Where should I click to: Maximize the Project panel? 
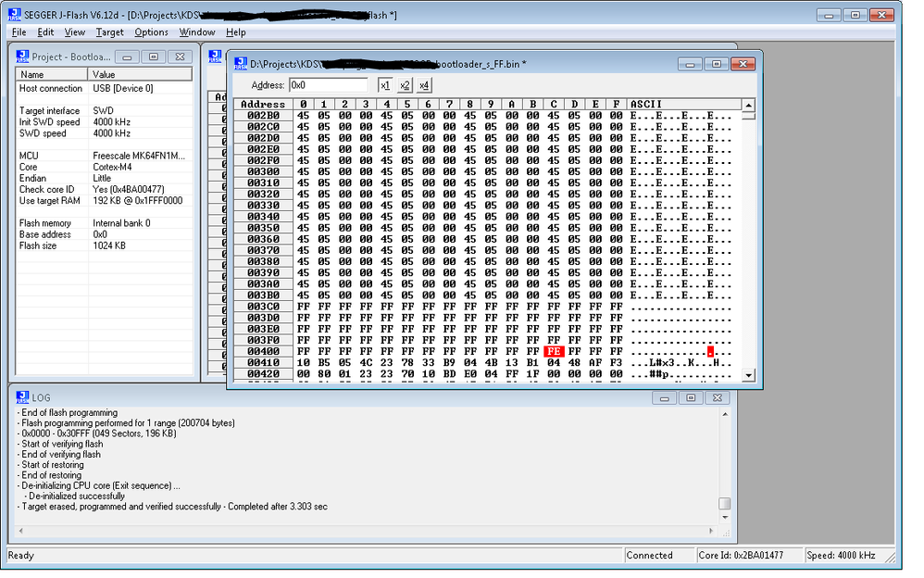tap(153, 57)
